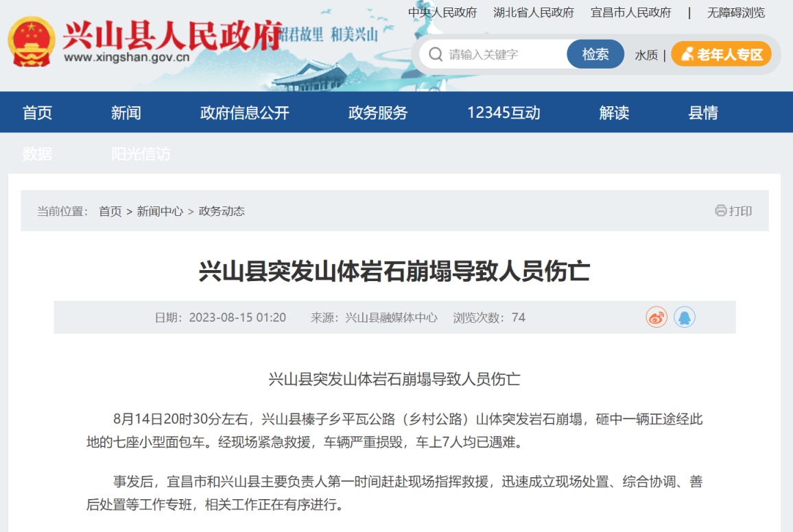Open the 老年人专区 elderly mode button
The image size is (793, 532).
click(721, 55)
